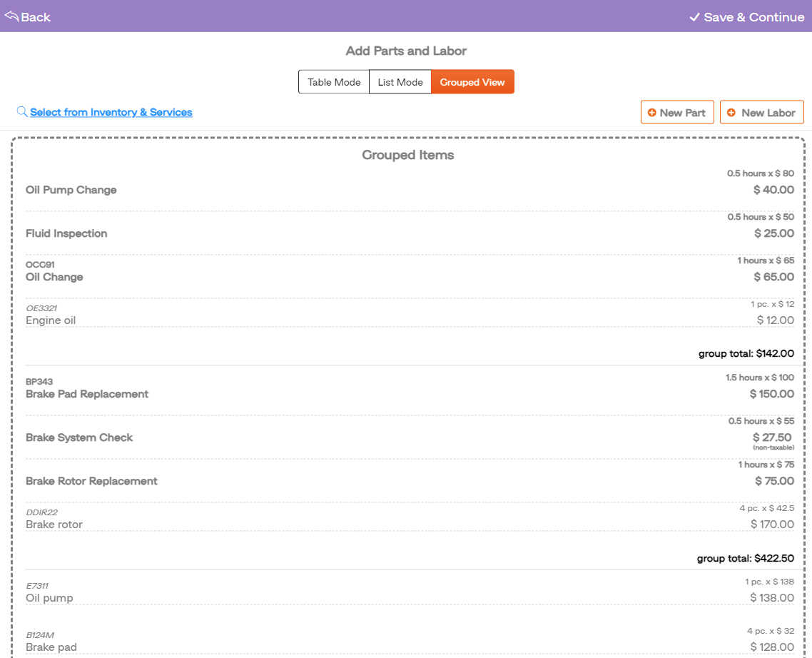Image resolution: width=812 pixels, height=658 pixels.
Task: Select the Fluid Inspection row
Action: pos(66,233)
